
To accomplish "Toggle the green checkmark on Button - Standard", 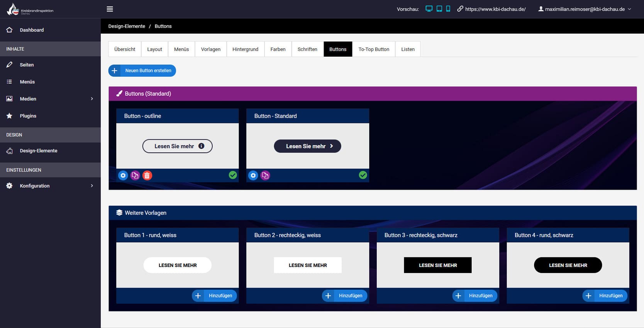I will 363,175.
